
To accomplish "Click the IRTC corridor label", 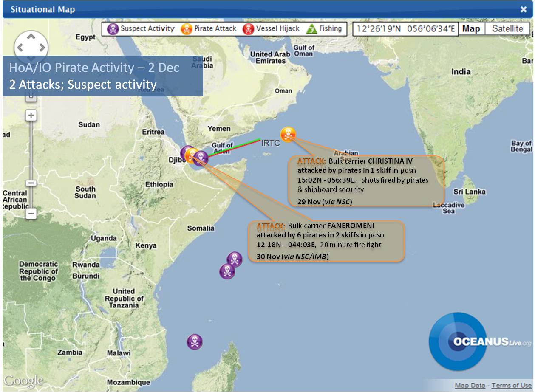I will [271, 143].
